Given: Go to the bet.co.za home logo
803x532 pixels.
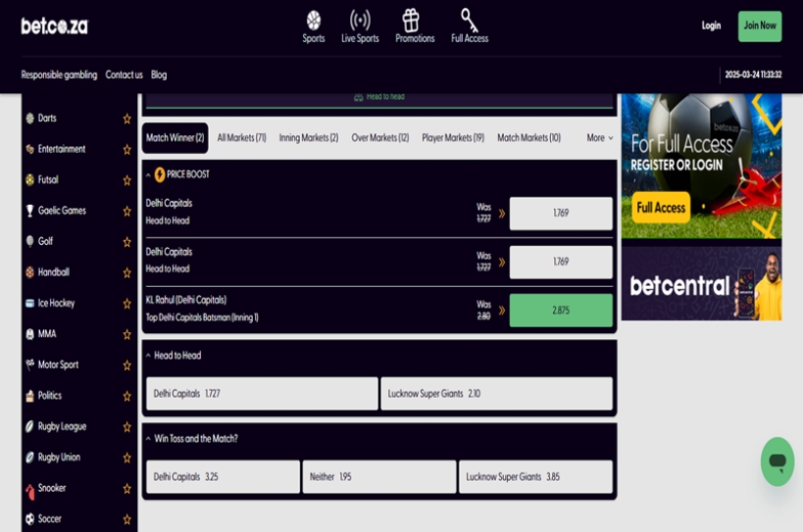Looking at the screenshot, I should [54, 26].
